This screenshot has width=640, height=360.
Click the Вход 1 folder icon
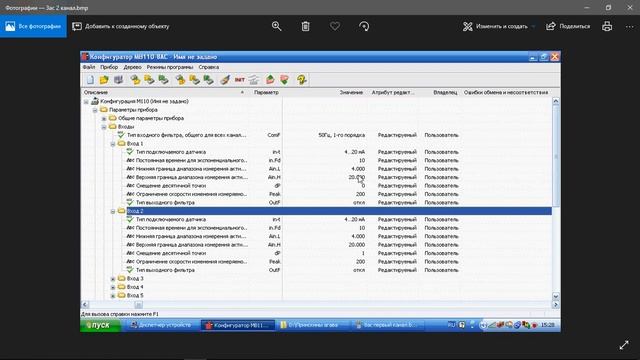(x=121, y=143)
